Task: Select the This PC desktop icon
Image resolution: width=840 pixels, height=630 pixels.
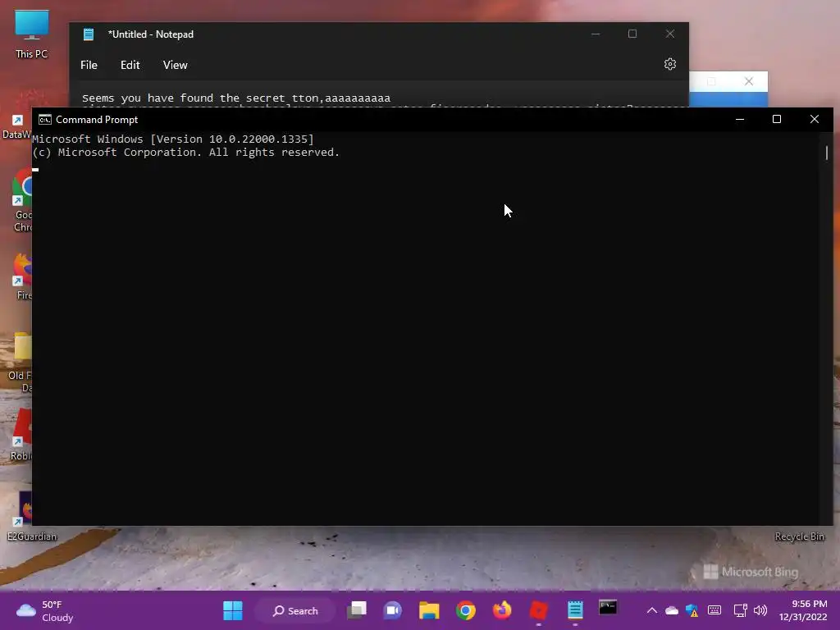Action: (32, 34)
